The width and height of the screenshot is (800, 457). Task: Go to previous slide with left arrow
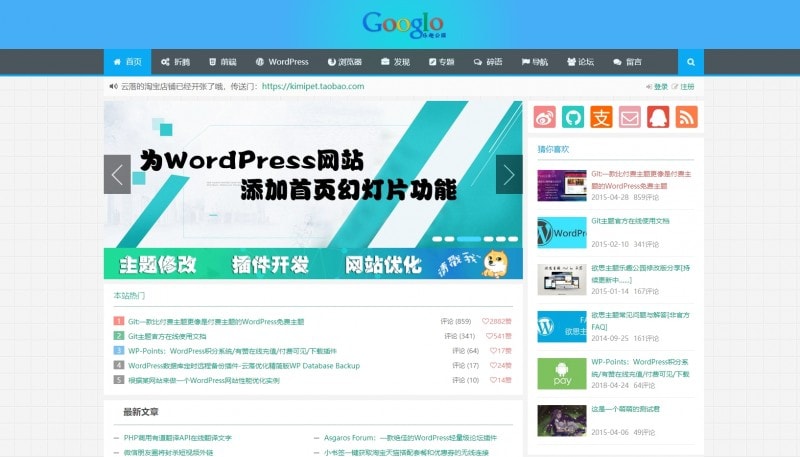point(117,174)
